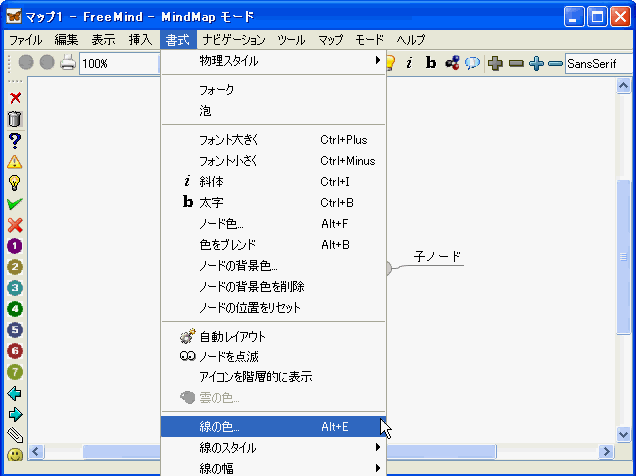
Task: Add priority 3 teal number icon
Action: 15,288
